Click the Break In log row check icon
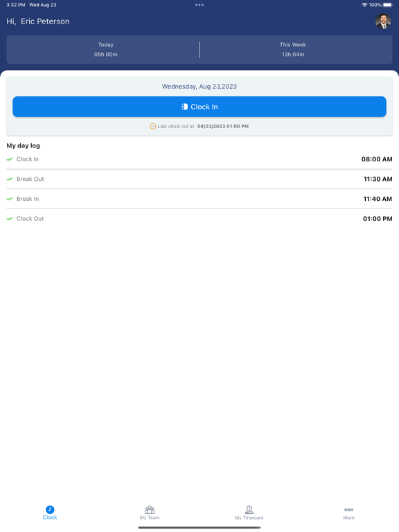This screenshot has height=532, width=399. coord(10,199)
